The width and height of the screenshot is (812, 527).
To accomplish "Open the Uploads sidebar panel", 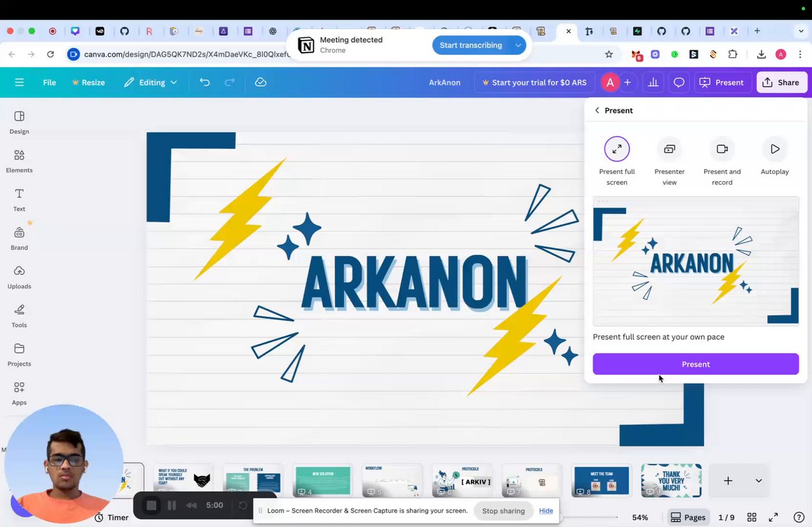I will point(19,277).
